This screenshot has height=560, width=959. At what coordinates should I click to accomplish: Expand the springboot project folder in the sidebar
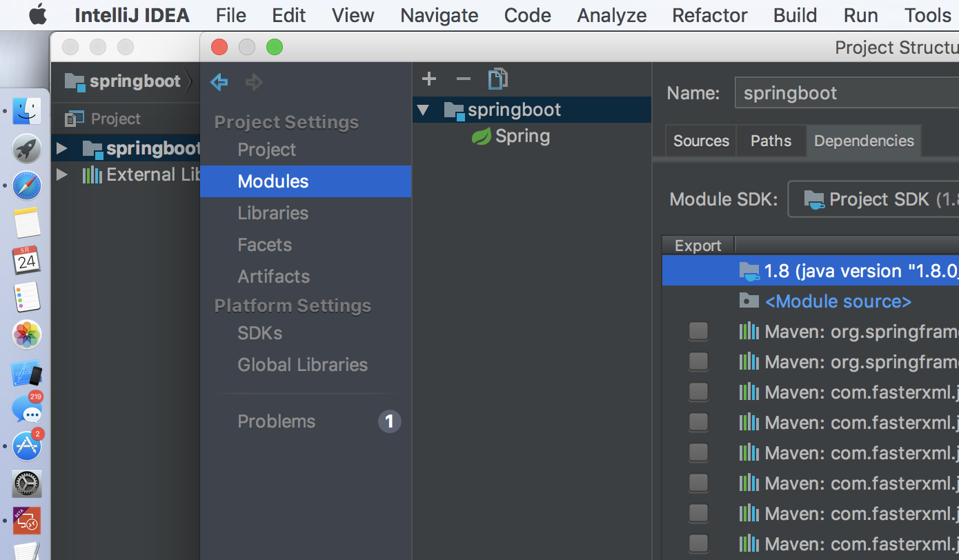pyautogui.click(x=61, y=148)
